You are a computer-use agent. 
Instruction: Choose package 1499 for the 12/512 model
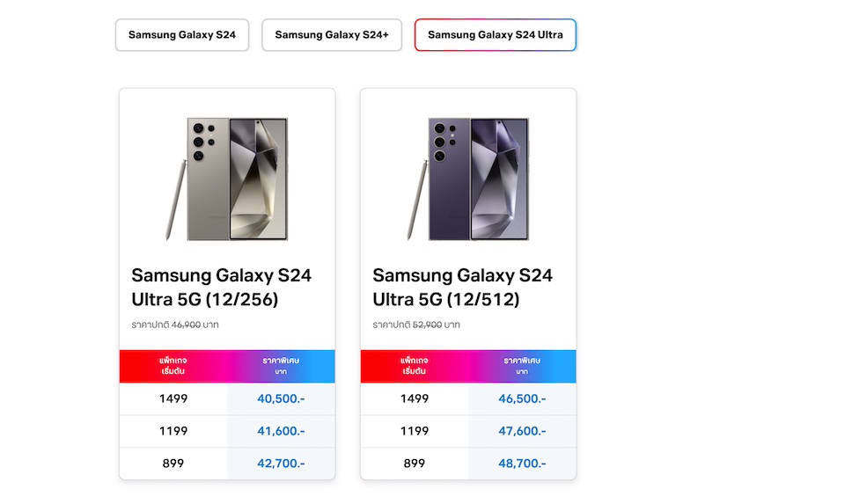point(415,398)
